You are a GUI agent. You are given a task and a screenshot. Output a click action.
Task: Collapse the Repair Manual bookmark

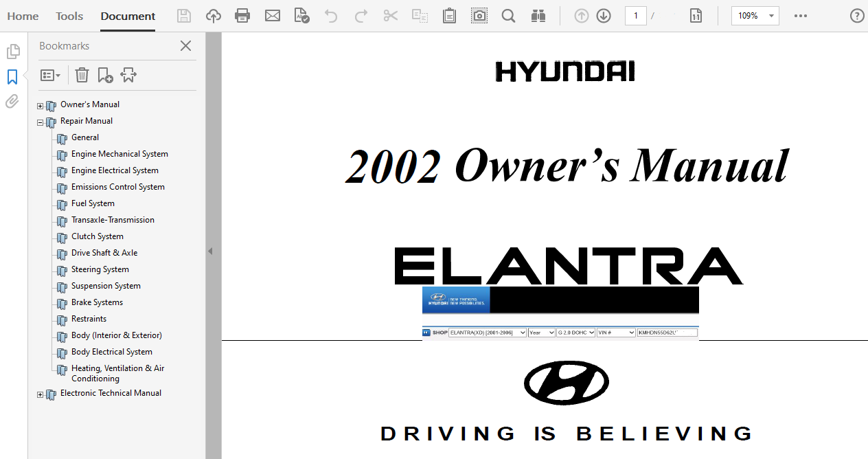39,122
